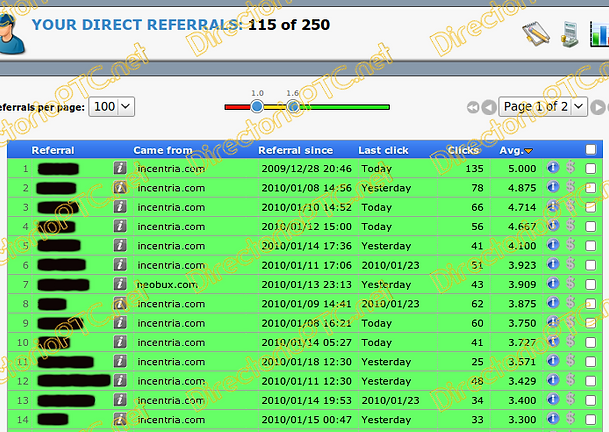Click dollar sign icon in row 12
The image size is (609, 432).
click(x=571, y=380)
